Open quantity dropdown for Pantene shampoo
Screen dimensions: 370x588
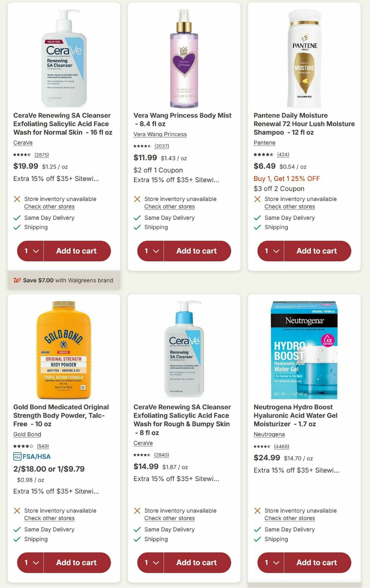click(271, 251)
